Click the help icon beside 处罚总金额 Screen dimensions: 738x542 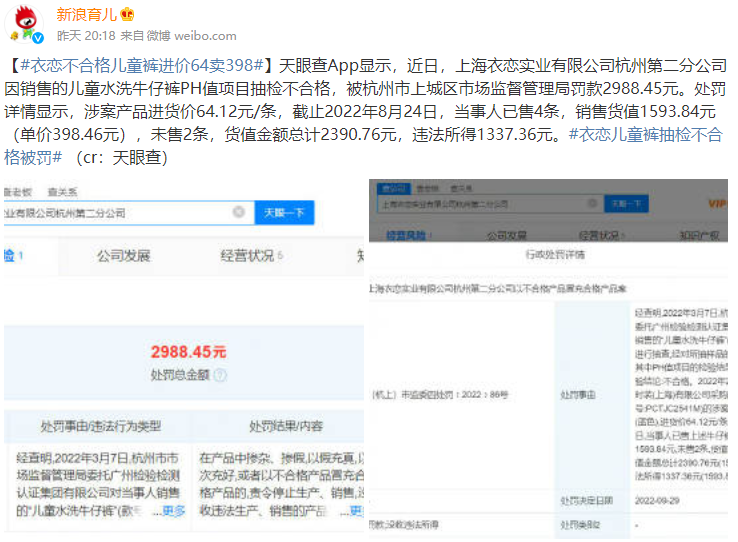point(220,375)
